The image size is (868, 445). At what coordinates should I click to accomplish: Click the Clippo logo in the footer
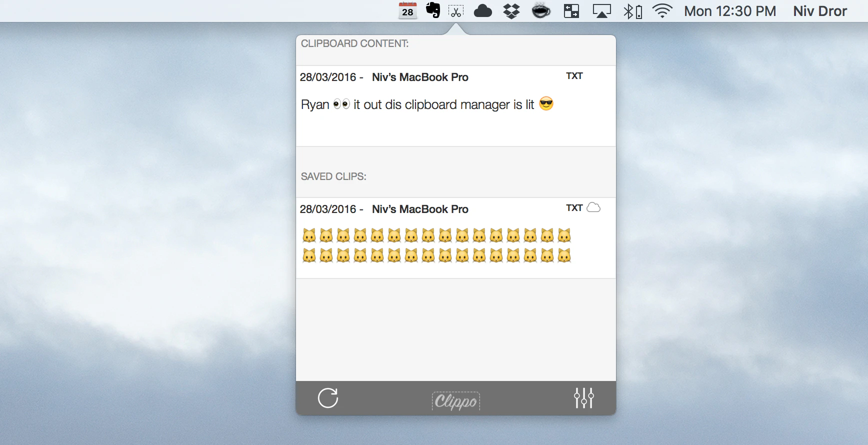click(455, 400)
